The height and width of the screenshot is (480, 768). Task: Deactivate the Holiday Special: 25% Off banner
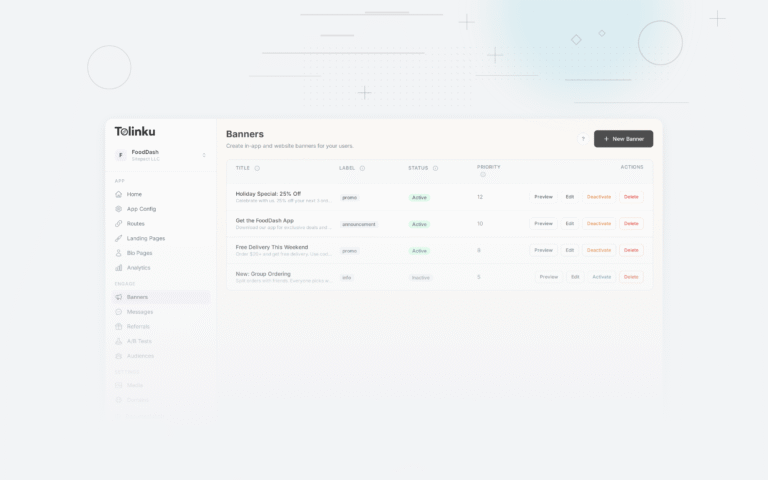tap(599, 197)
